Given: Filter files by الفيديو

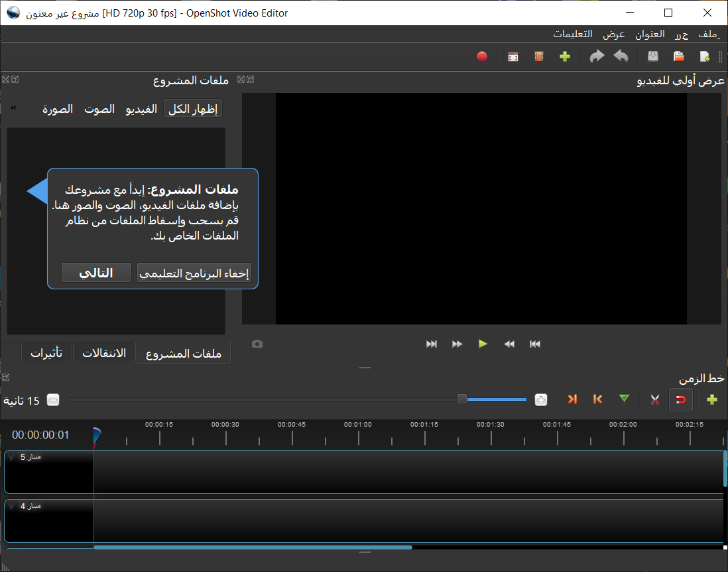Looking at the screenshot, I should (141, 109).
